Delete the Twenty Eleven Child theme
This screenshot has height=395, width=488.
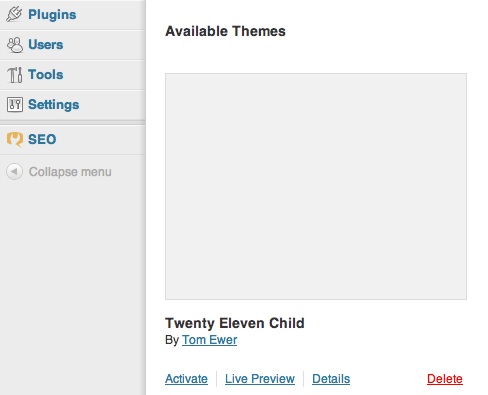pyautogui.click(x=445, y=379)
